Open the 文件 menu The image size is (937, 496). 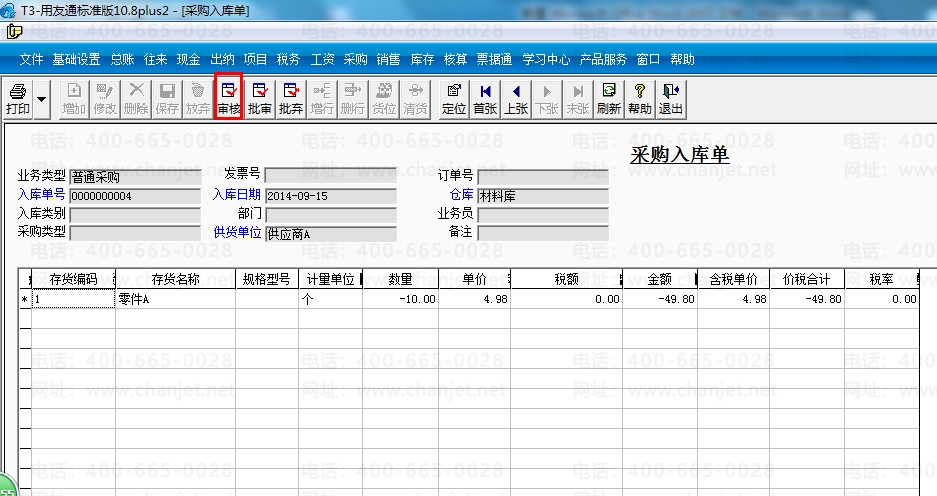coord(31,59)
